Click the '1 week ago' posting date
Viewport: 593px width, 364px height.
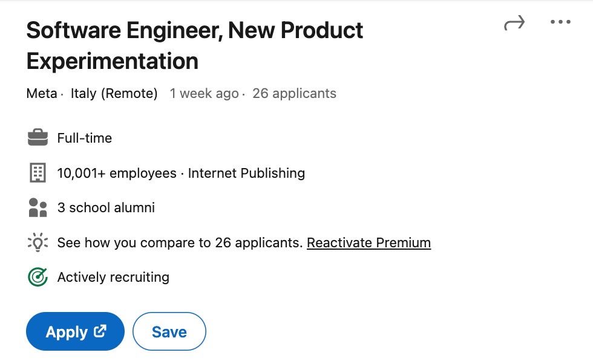[204, 94]
